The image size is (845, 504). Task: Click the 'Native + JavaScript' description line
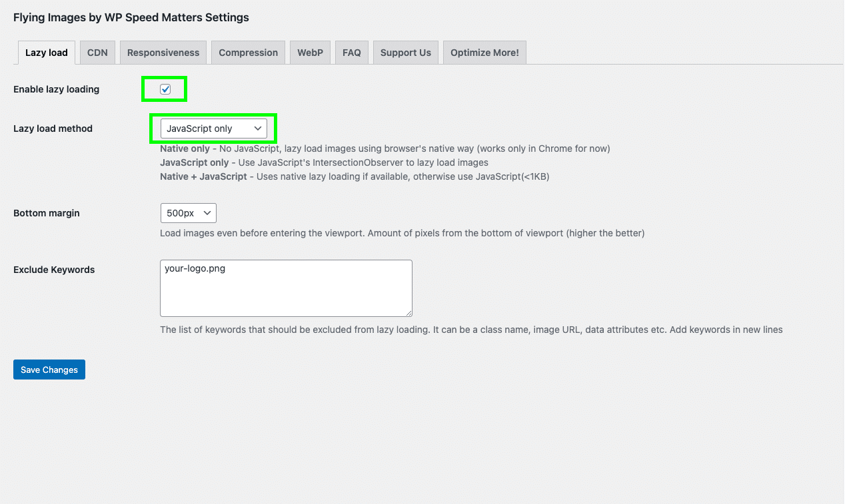355,176
